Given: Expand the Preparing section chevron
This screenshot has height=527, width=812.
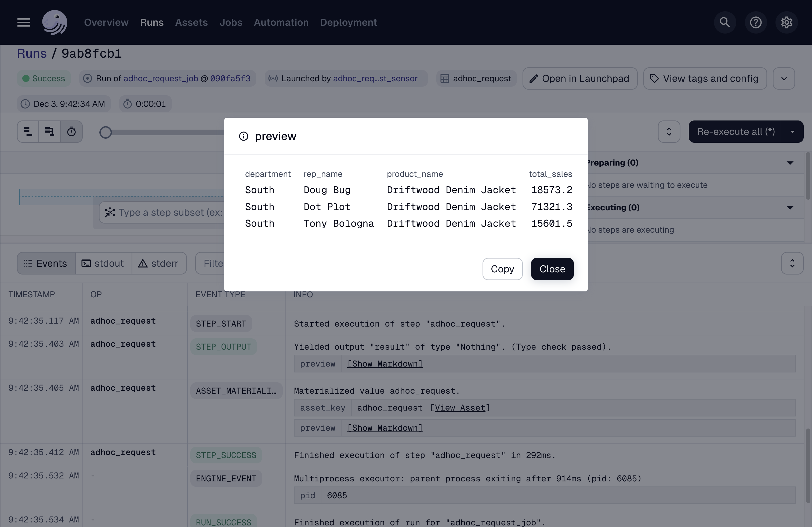Looking at the screenshot, I should click(790, 162).
